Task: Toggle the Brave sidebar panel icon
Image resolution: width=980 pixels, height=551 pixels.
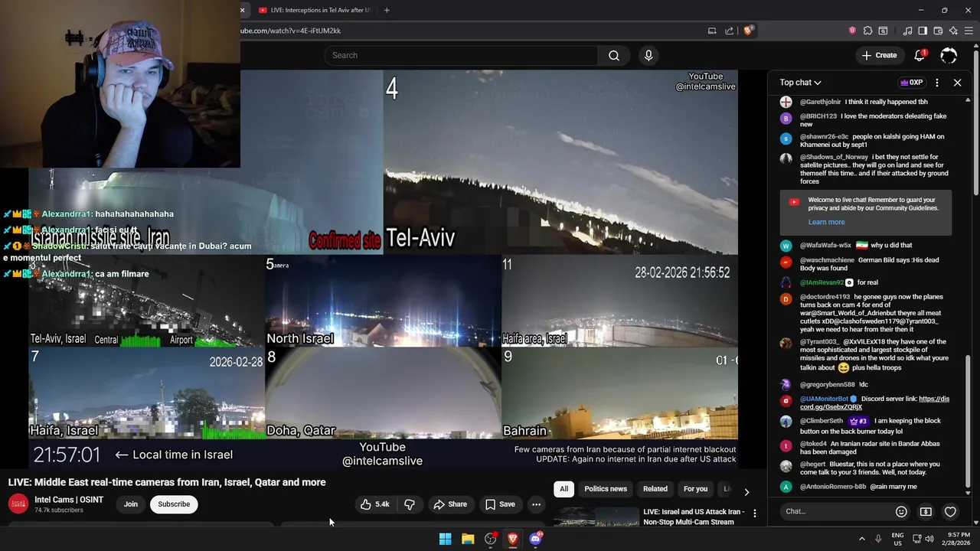Action: pyautogui.click(x=923, y=31)
